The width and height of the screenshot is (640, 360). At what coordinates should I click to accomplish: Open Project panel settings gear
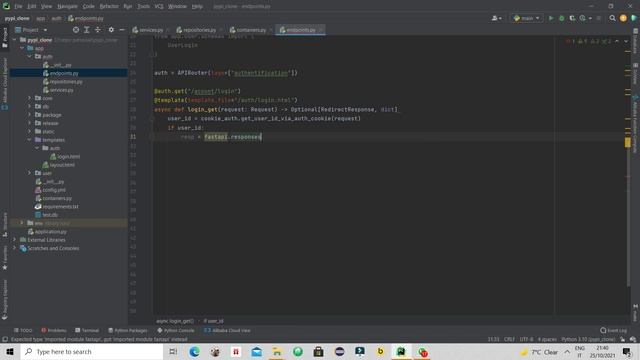(x=111, y=30)
